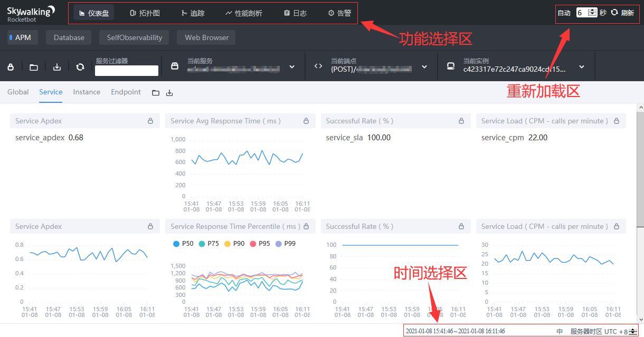This screenshot has width=644, height=337.
Task: Click the refresh templates icon beside download
Action: pyautogui.click(x=80, y=66)
